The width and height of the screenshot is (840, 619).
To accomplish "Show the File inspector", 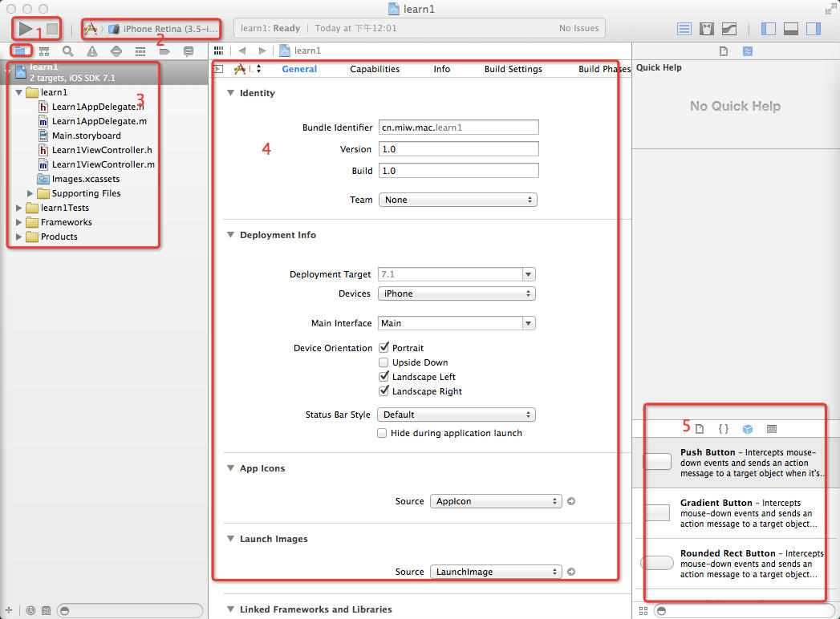I will click(x=723, y=51).
